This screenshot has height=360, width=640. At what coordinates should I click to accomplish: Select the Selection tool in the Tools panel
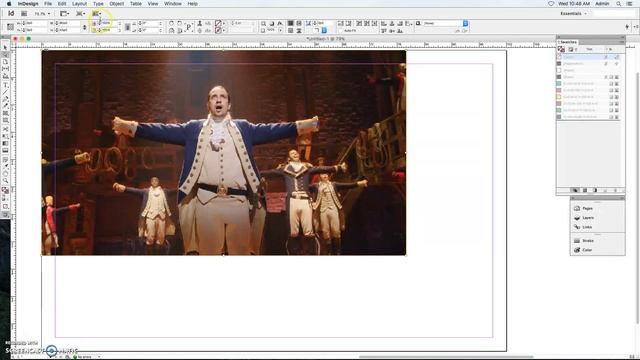tap(5, 48)
